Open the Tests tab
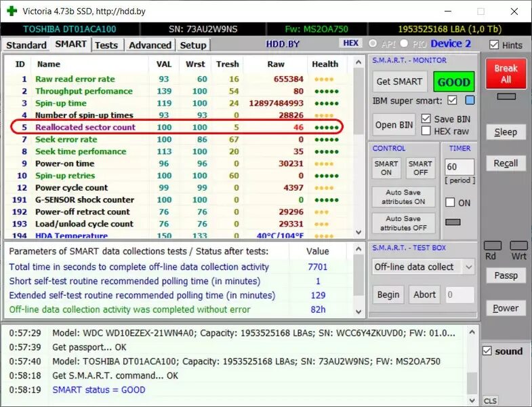This screenshot has width=532, height=407. pyautogui.click(x=106, y=45)
